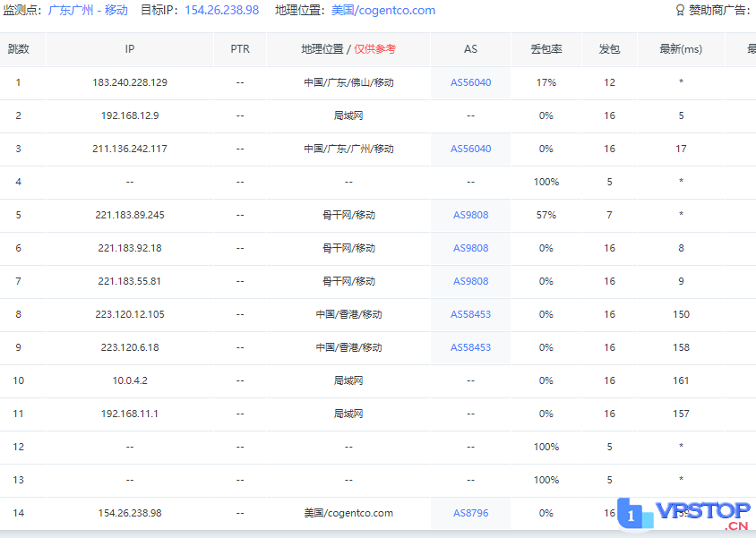Click the 跳数 column header
Screen dimensions: 756x538
click(x=18, y=49)
